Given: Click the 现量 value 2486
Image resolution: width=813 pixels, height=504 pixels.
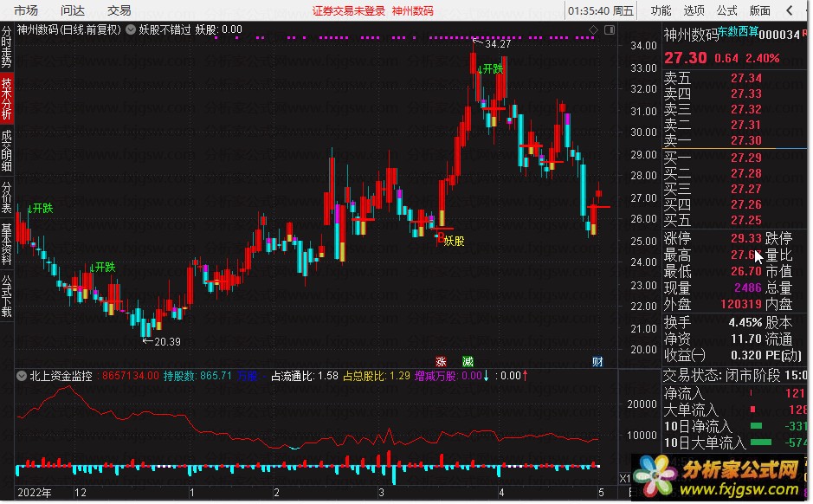Looking at the screenshot, I should click(748, 288).
